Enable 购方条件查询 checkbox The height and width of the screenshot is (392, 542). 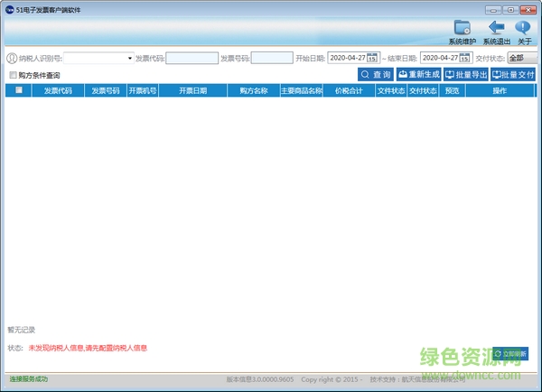click(13, 75)
